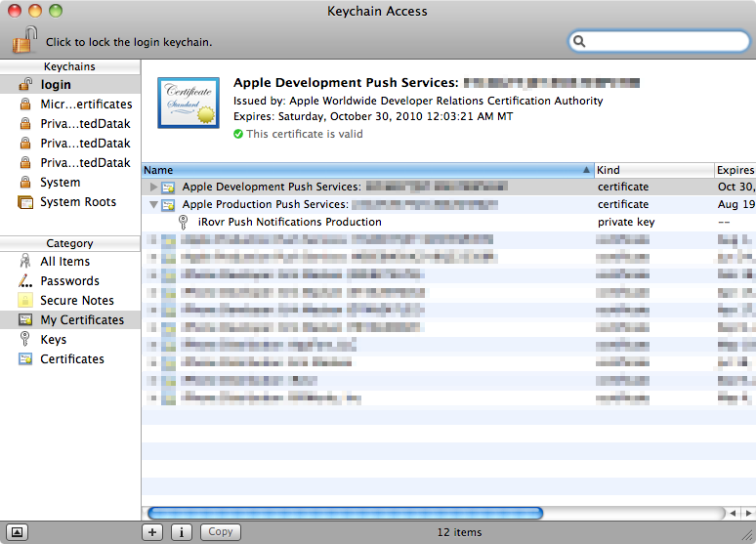756x544 pixels.
Task: Focus the search input field
Action: pyautogui.click(x=658, y=41)
